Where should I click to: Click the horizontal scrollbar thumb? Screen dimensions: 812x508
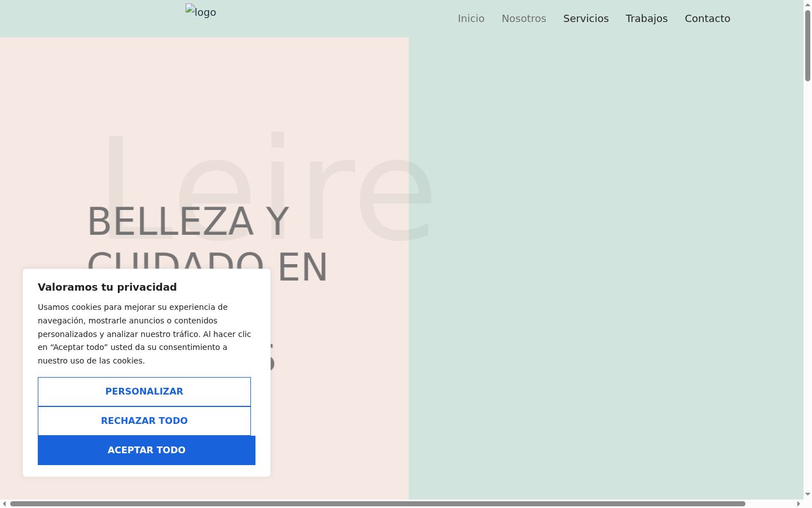coord(378,503)
